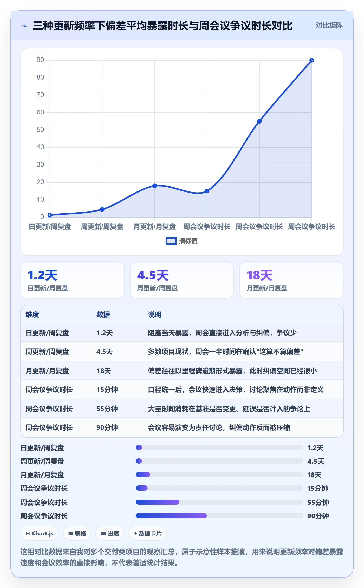Viewport: 364px width, 588px height.
Task: Click the 55分钟 cell in the table
Action: click(x=107, y=408)
